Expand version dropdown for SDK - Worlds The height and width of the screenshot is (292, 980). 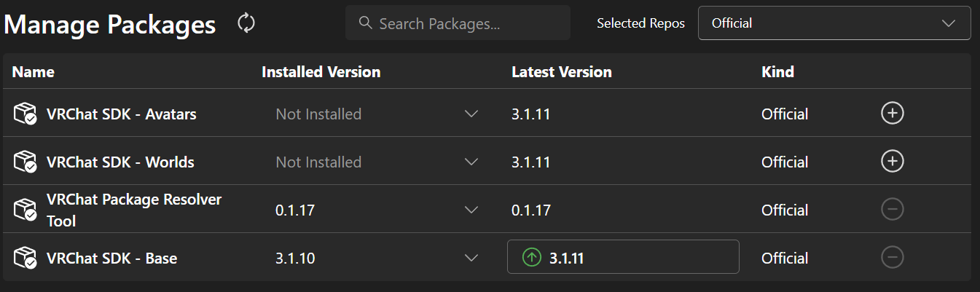click(x=471, y=162)
